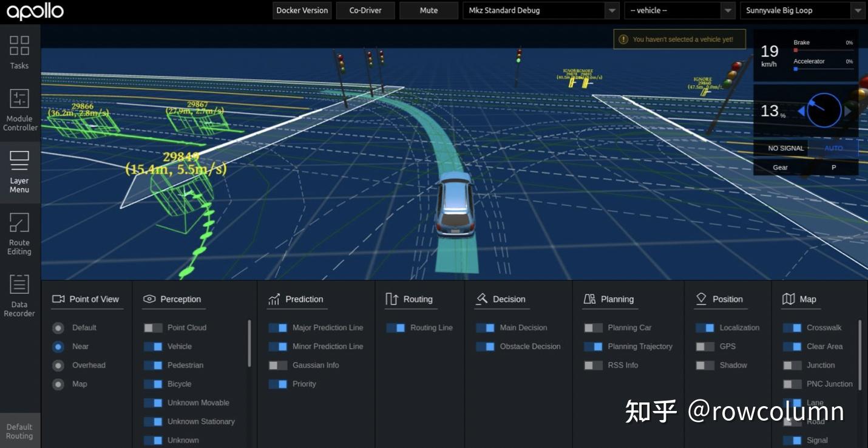This screenshot has height=448, width=868.
Task: Toggle Minor Prediction Line
Action: (x=278, y=347)
